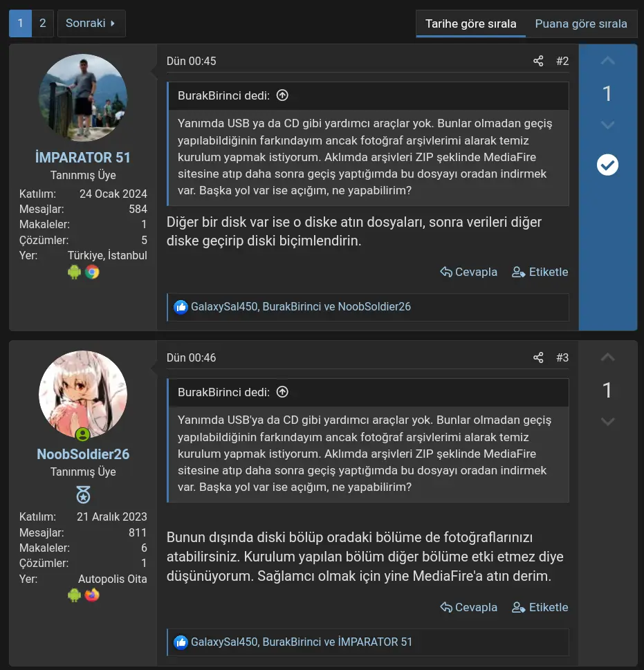Upvote post #3 with the up arrow

point(607,357)
